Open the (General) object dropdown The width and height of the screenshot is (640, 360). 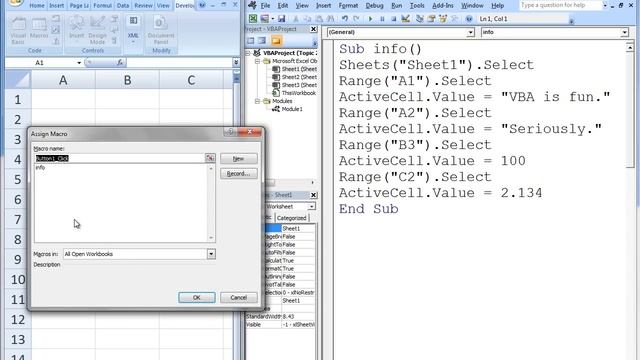pos(471,32)
